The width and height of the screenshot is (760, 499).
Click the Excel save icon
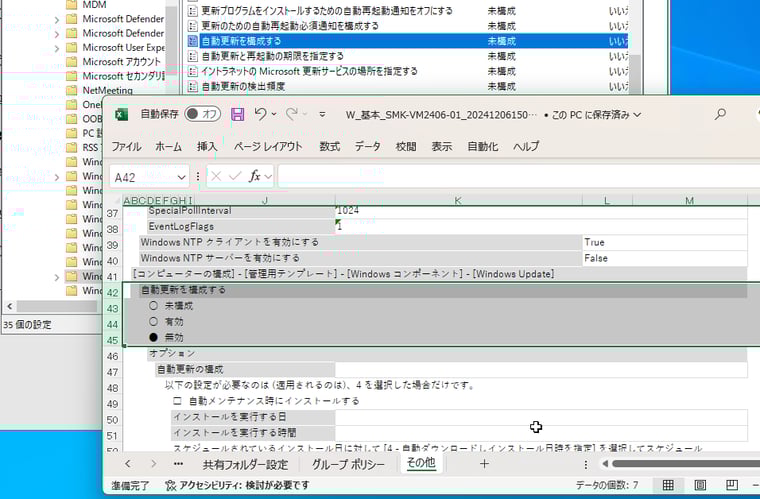238,114
